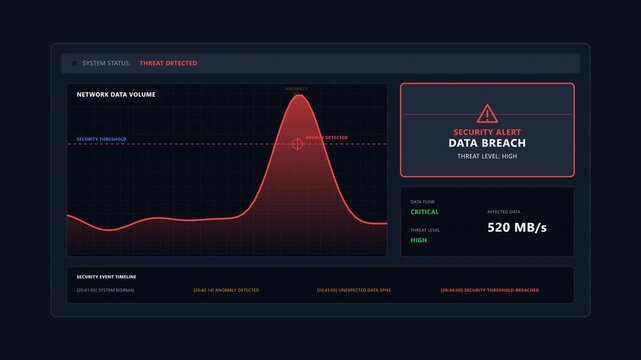Click the DATA FLOW label
This screenshot has height=360, width=641.
422,202
